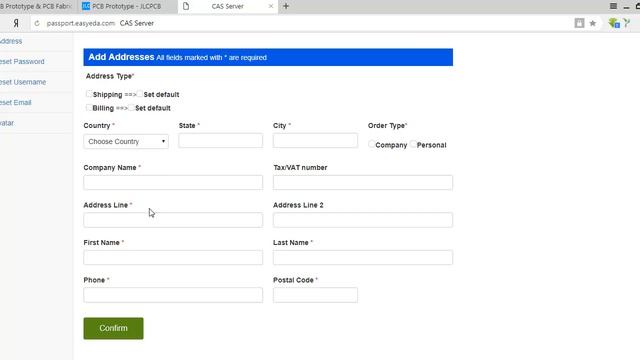Click the Add Addresses header text
This screenshot has width=640, height=360.
121,57
